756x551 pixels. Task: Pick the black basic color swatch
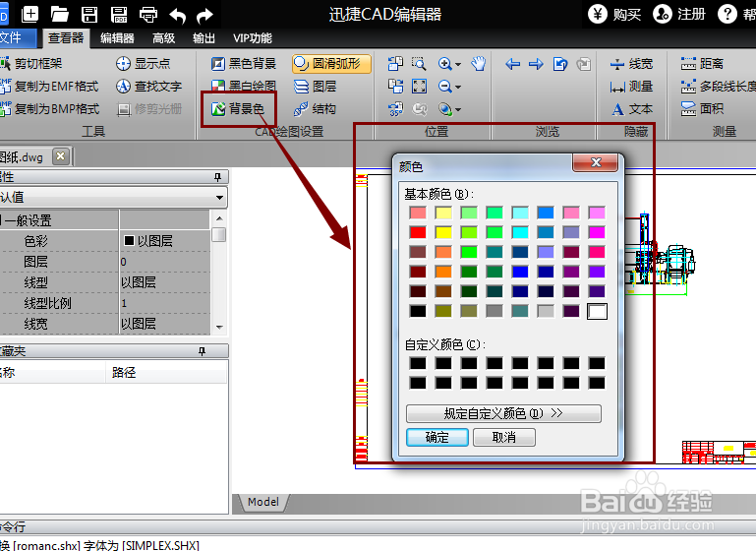tap(418, 311)
